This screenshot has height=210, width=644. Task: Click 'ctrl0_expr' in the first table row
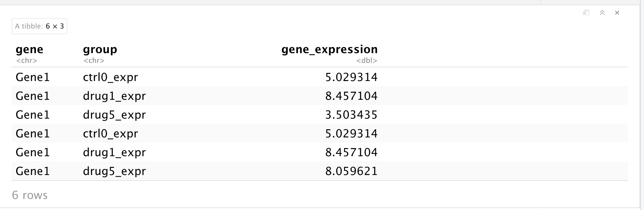click(110, 77)
